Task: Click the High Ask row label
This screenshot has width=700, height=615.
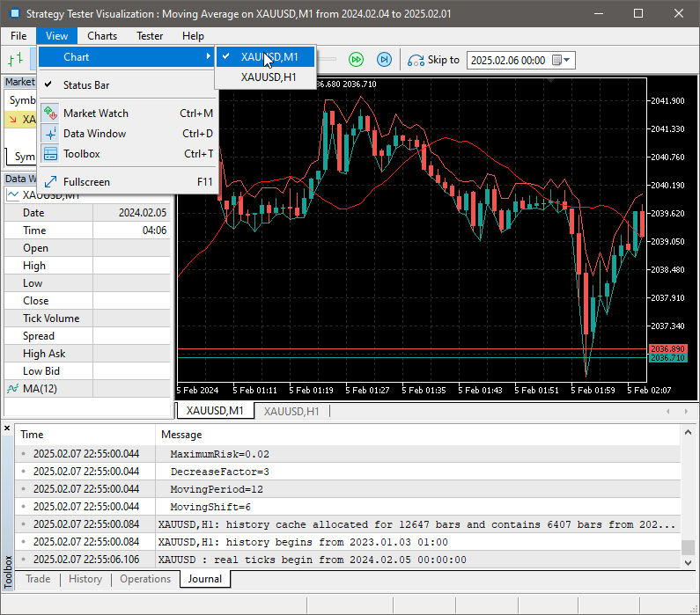Action: coord(44,354)
